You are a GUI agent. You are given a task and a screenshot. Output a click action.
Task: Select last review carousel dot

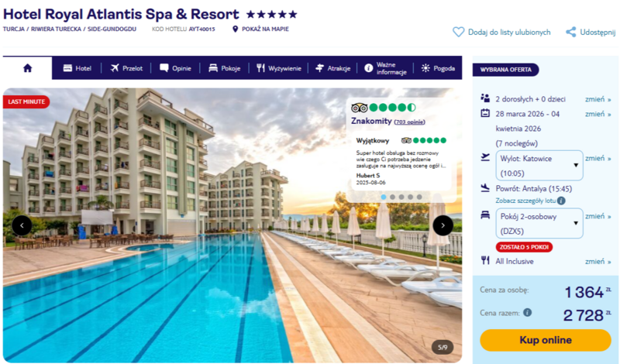point(419,197)
